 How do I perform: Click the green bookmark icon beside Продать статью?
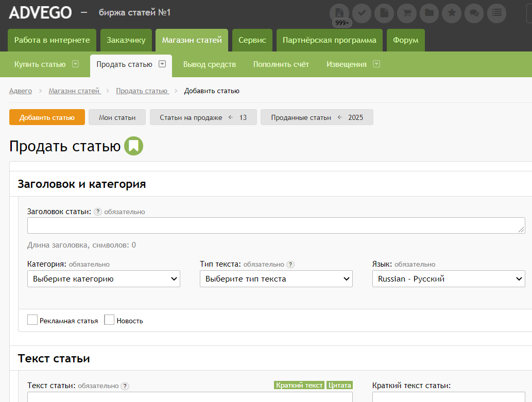(x=134, y=146)
